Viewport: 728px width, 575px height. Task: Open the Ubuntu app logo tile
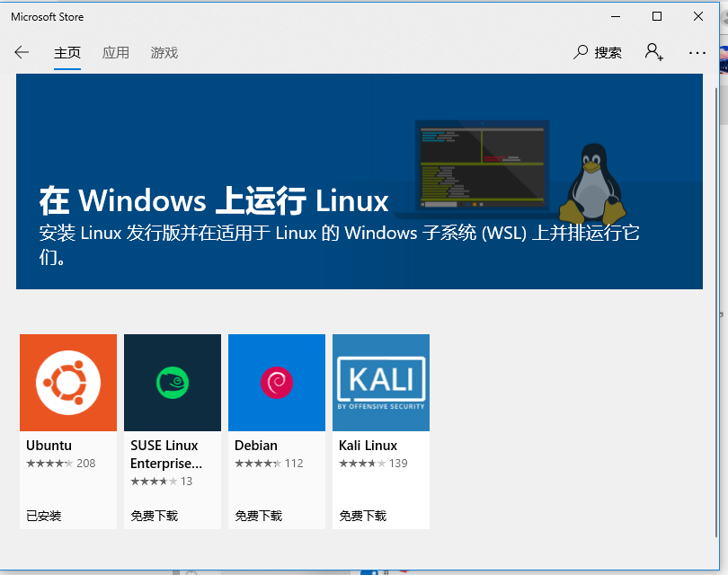pyautogui.click(x=68, y=383)
